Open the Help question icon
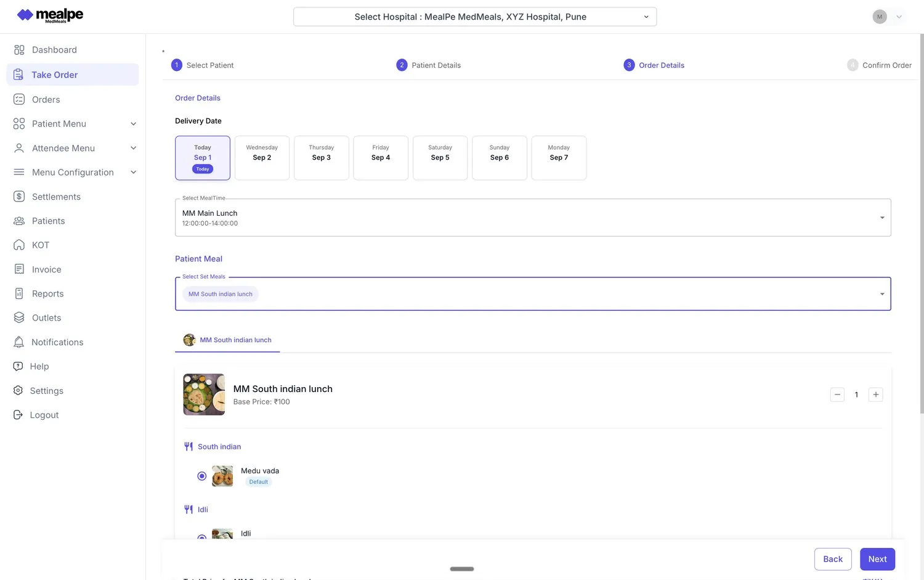Image resolution: width=924 pixels, height=580 pixels. [18, 366]
